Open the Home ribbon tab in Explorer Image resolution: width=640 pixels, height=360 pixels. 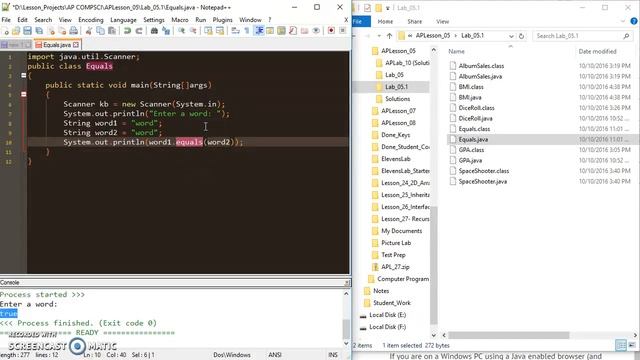[385, 21]
